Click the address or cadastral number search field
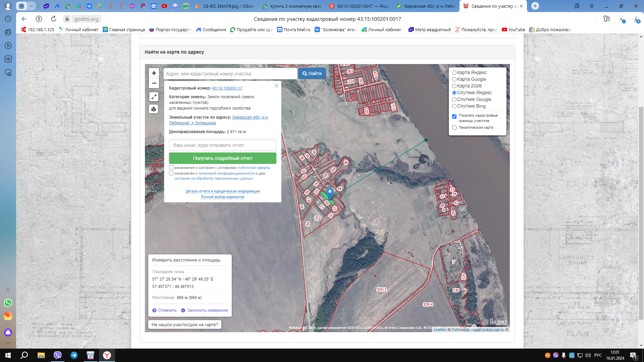Image resolution: width=644 pixels, height=362 pixels. pos(230,74)
